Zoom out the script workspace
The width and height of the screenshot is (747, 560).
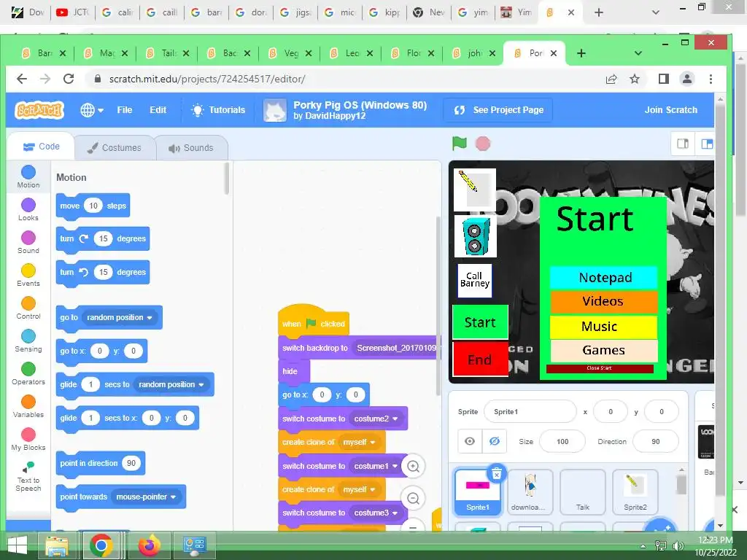pyautogui.click(x=413, y=499)
